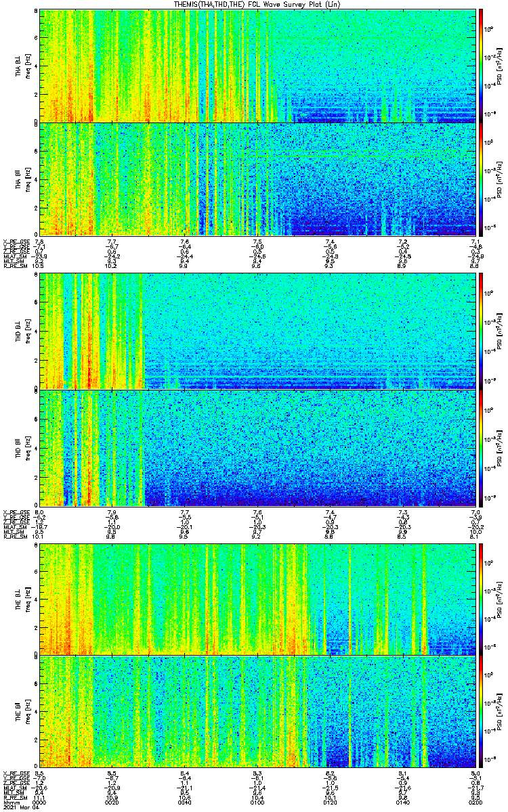This screenshot has width=508, height=812.
Task: Click the THD B-perpendicular spectrogram panel
Action: pyautogui.click(x=257, y=330)
